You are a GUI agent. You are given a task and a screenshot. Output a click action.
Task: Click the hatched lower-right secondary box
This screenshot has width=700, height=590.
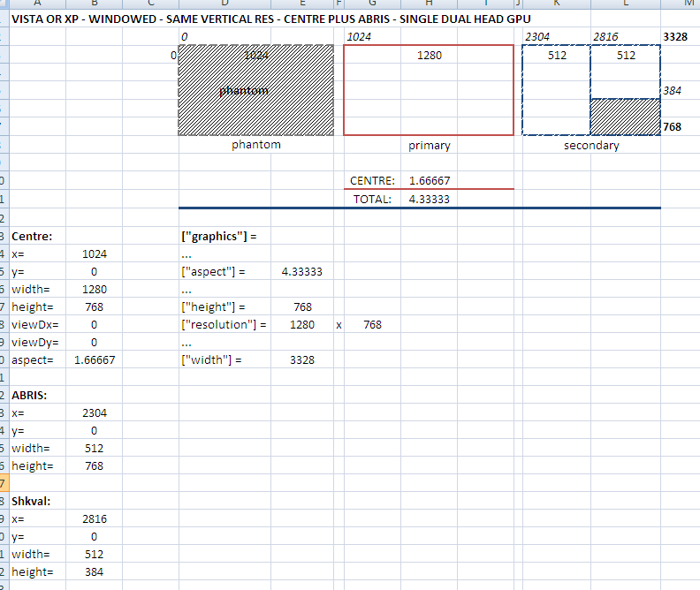pos(626,117)
